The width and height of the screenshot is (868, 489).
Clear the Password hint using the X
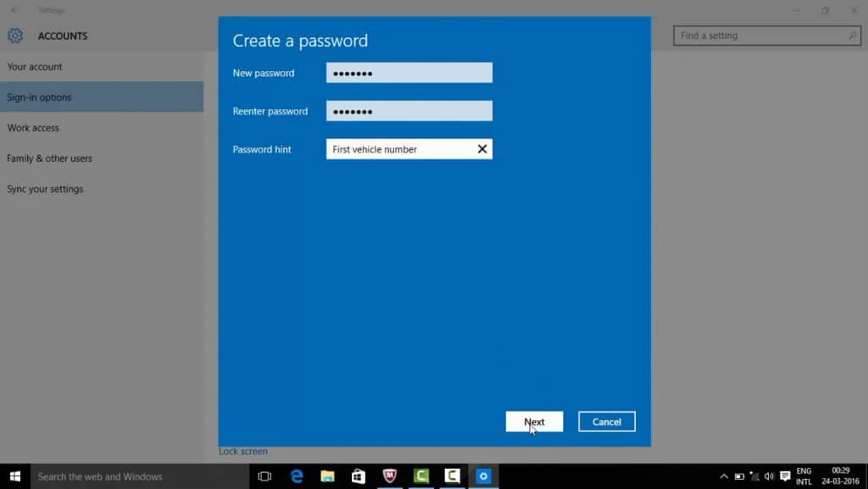tap(482, 148)
